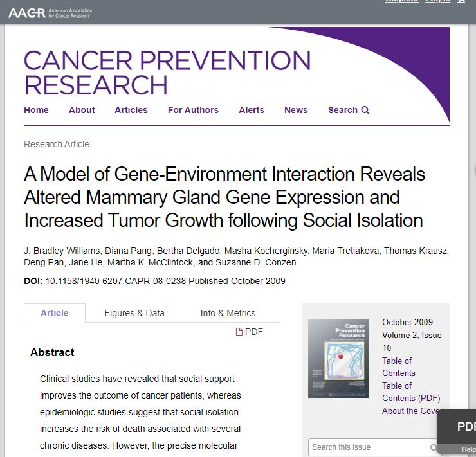Click author name Suzanne D. Conzen
The width and height of the screenshot is (476, 457).
[255, 262]
